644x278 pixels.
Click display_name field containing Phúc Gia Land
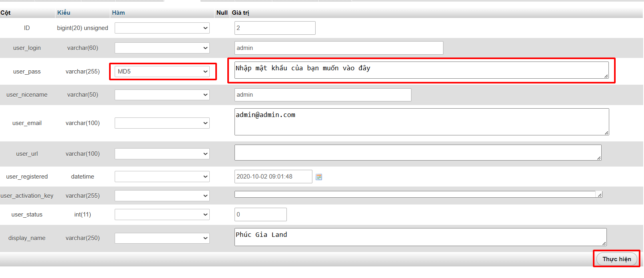pos(420,237)
